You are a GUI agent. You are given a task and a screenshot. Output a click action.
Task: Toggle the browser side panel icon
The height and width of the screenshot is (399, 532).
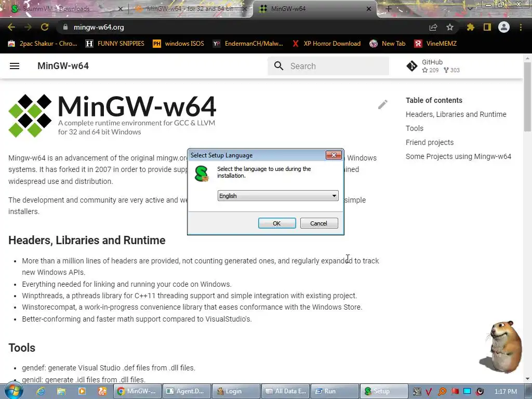coord(487,27)
